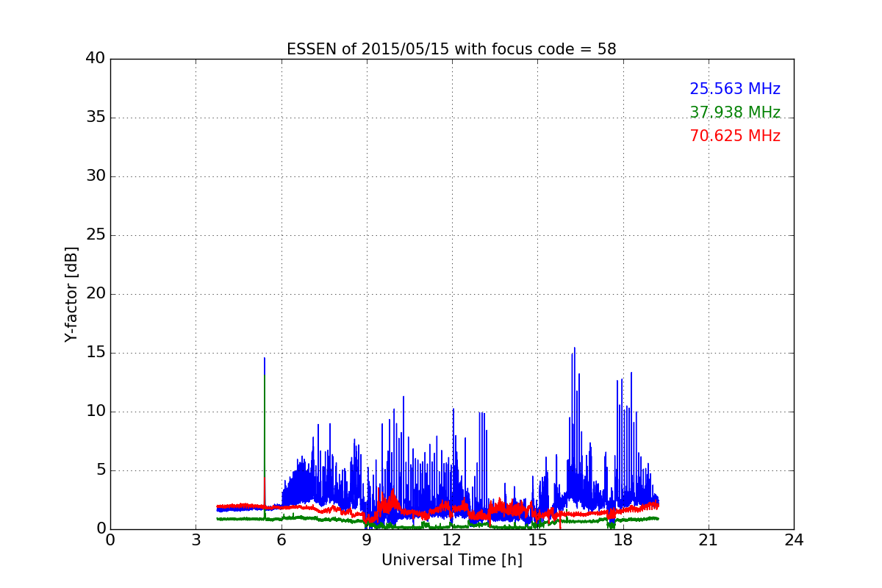Click the y-axis tick label 20
Screen dimensions: 882x588
pyautogui.click(x=95, y=293)
